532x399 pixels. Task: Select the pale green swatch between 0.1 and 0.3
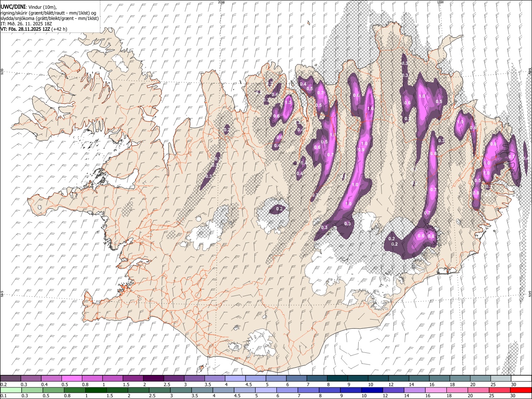tap(10, 390)
